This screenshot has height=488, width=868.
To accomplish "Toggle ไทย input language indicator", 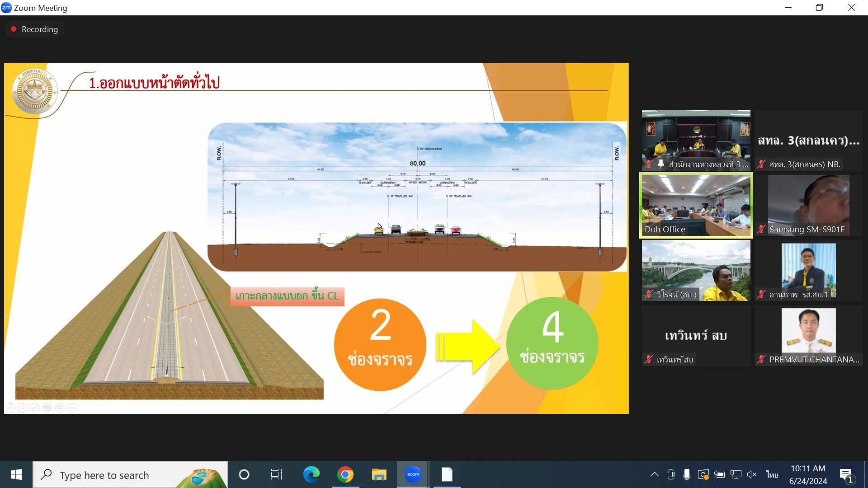I will pos(772,474).
